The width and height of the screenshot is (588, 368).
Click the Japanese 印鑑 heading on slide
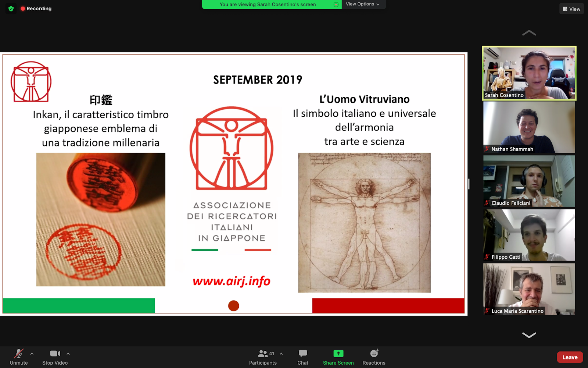tap(101, 100)
